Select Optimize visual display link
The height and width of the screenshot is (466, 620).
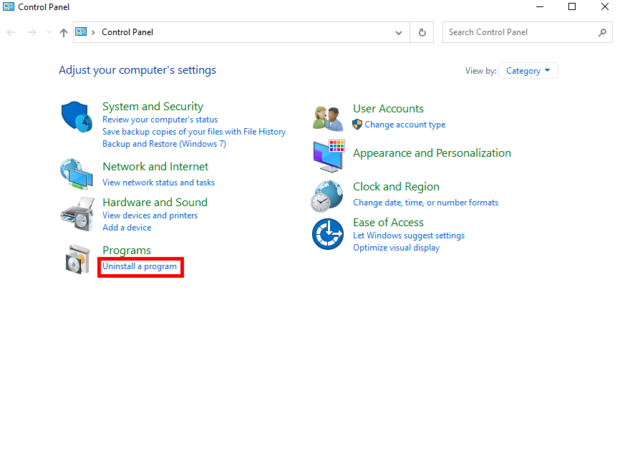coord(396,248)
